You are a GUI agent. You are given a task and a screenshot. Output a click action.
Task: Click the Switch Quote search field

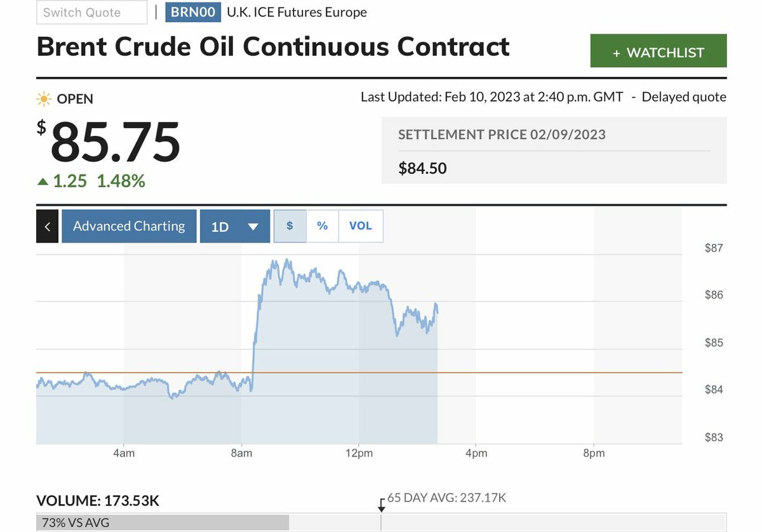click(91, 13)
